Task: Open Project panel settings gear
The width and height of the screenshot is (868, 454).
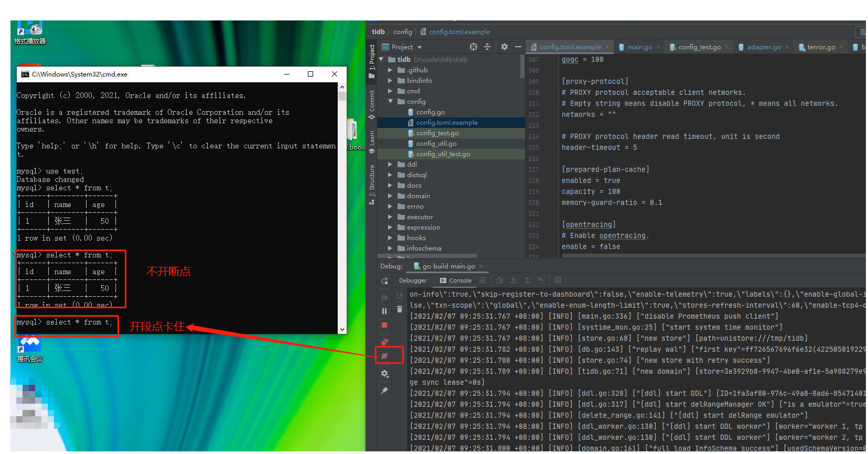Action: click(x=504, y=47)
